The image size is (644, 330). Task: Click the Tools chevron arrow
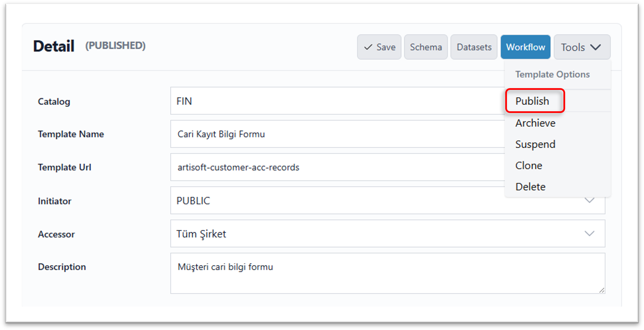595,47
